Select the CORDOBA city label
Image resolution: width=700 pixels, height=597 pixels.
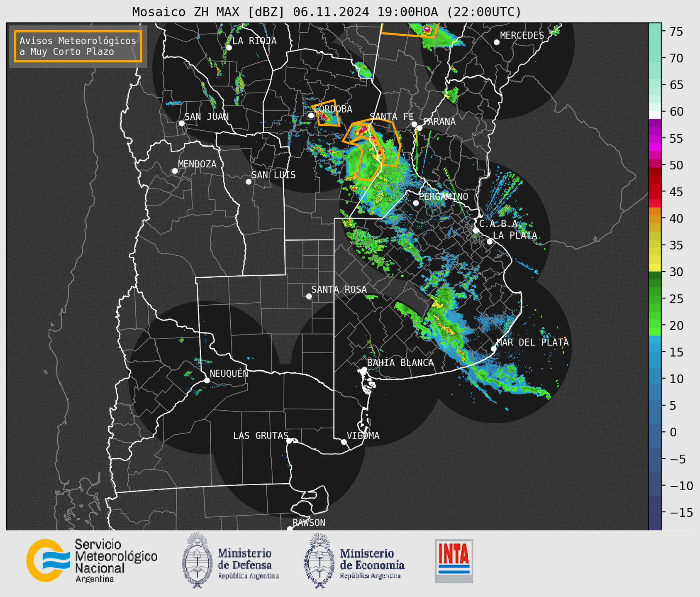coord(333,109)
